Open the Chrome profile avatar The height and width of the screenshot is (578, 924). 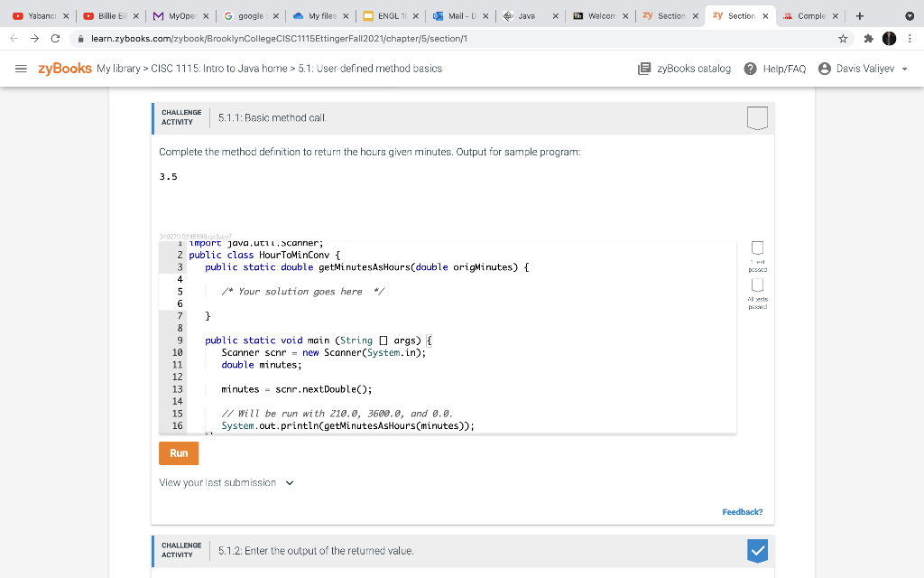point(889,38)
